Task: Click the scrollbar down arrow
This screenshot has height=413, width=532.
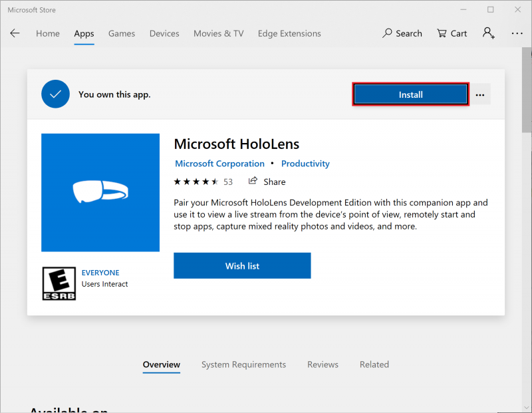Action: click(x=527, y=408)
